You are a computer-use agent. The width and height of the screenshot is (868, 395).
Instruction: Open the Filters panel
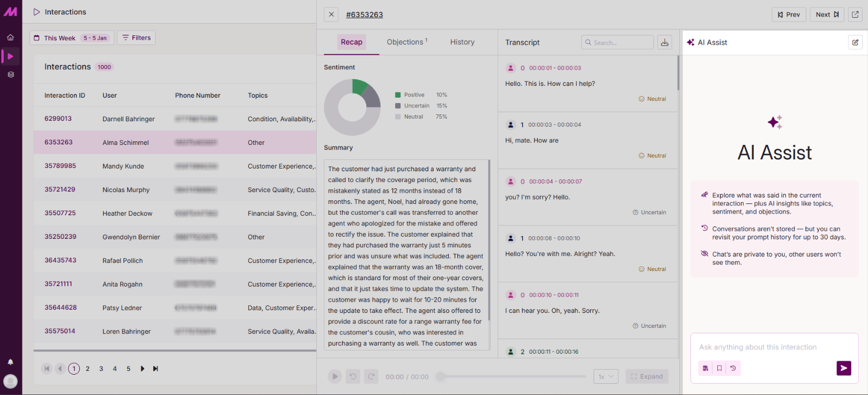(x=136, y=38)
